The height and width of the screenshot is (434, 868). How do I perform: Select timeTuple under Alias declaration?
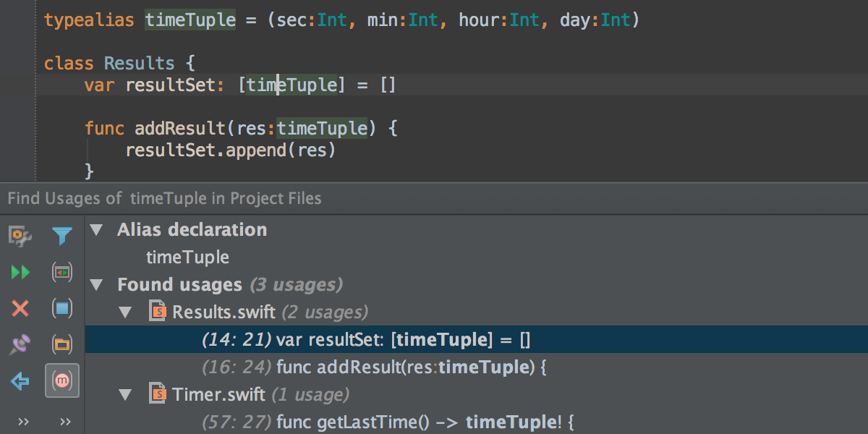pos(187,257)
